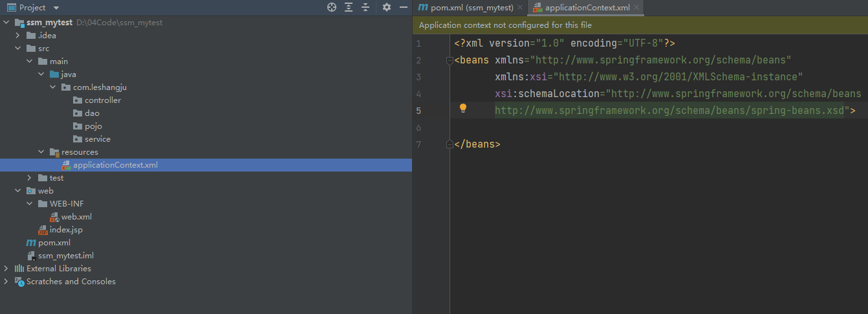Viewport: 868px width, 314px height.
Task: Select web.xml in the tree
Action: (76, 217)
